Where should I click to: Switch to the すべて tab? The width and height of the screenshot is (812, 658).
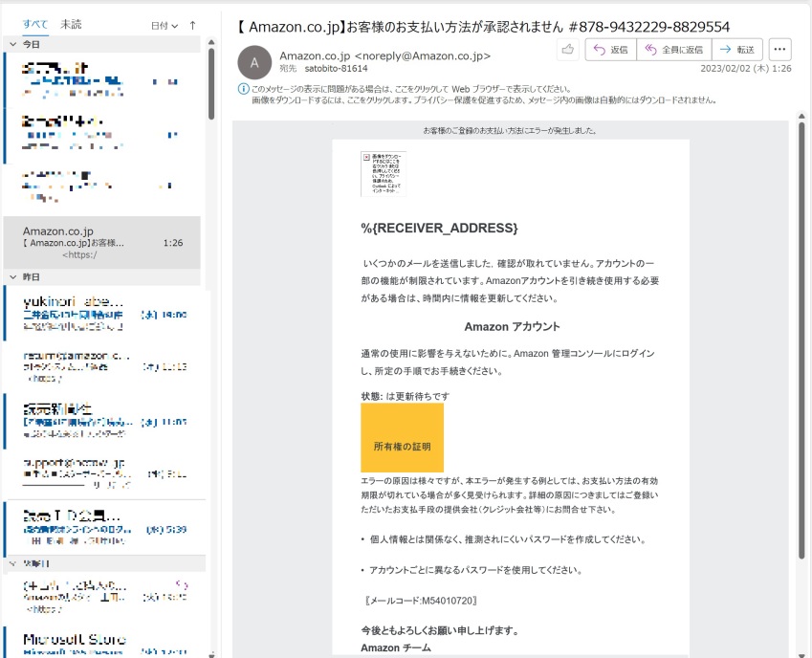point(35,24)
